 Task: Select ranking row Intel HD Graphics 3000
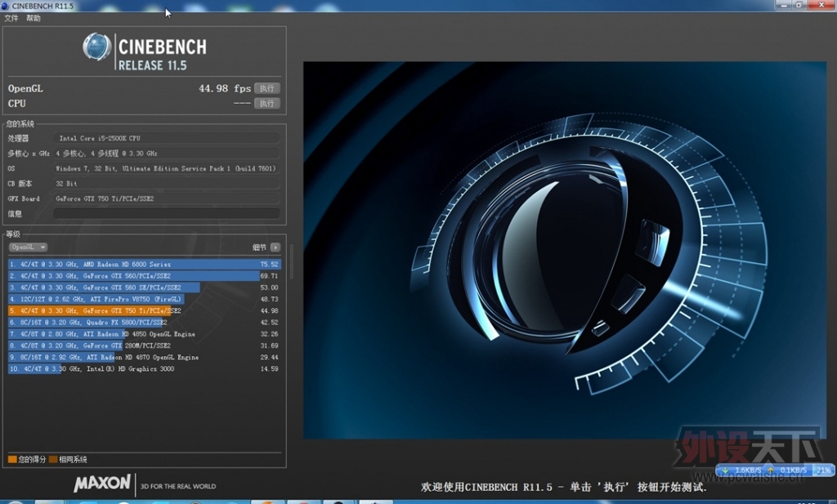(144, 368)
